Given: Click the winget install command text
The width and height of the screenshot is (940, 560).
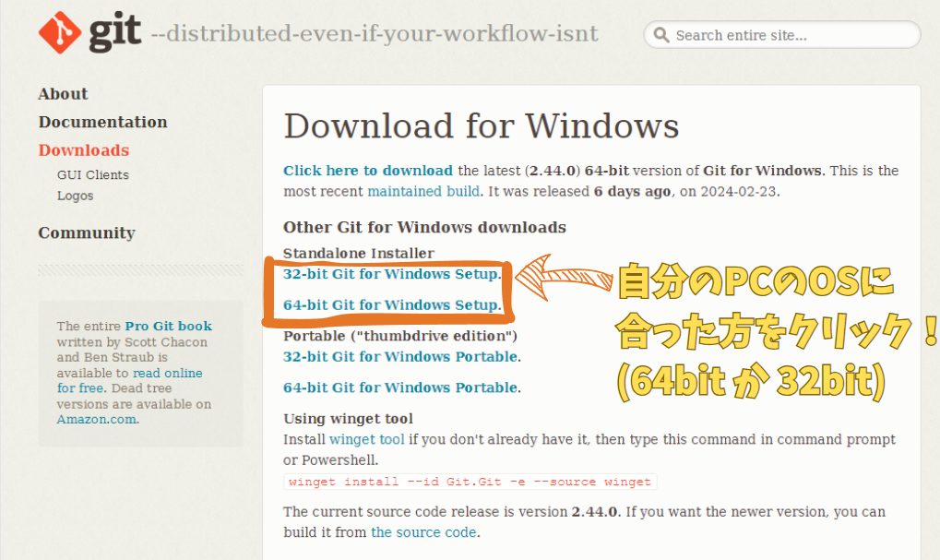Looking at the screenshot, I should click(x=470, y=482).
